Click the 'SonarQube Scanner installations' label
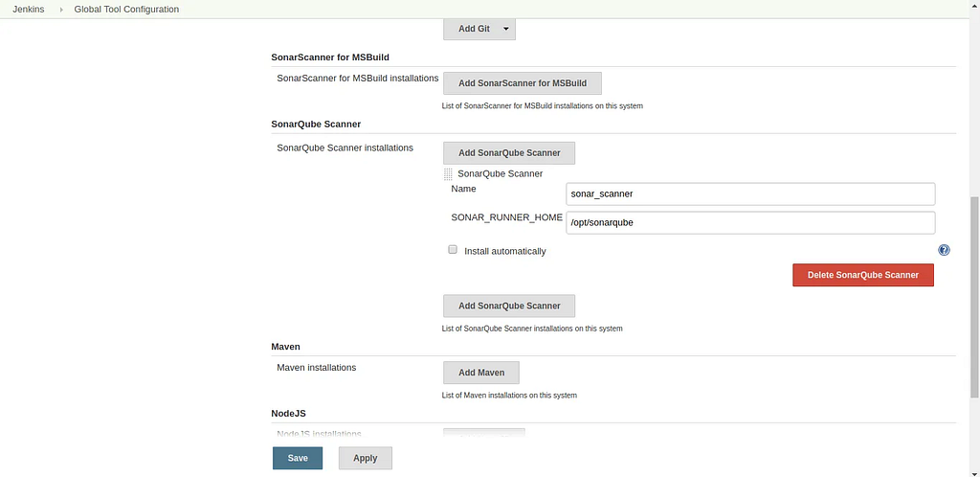This screenshot has width=980, height=477. point(345,148)
